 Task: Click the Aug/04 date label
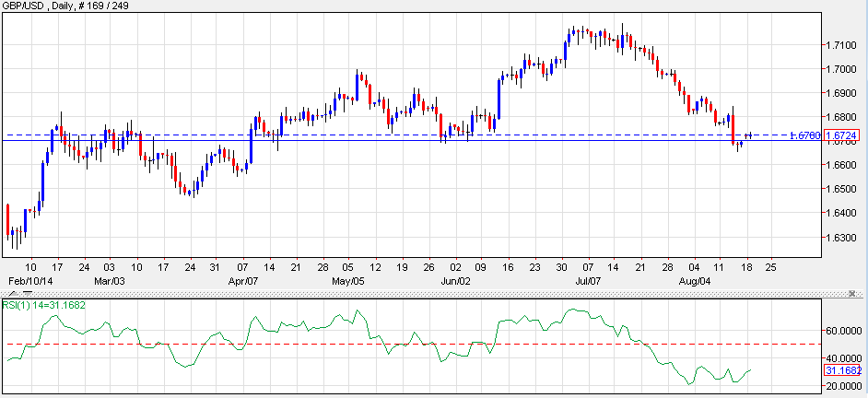pos(695,278)
